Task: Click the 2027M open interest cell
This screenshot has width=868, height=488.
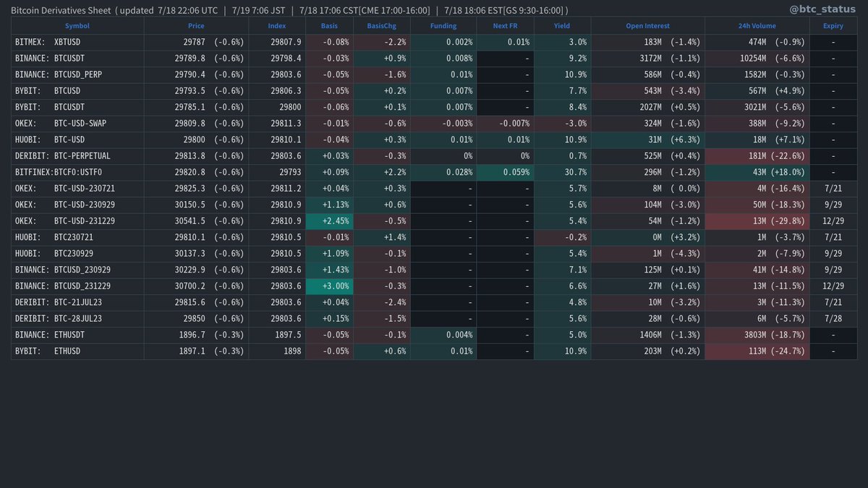Action: point(647,107)
